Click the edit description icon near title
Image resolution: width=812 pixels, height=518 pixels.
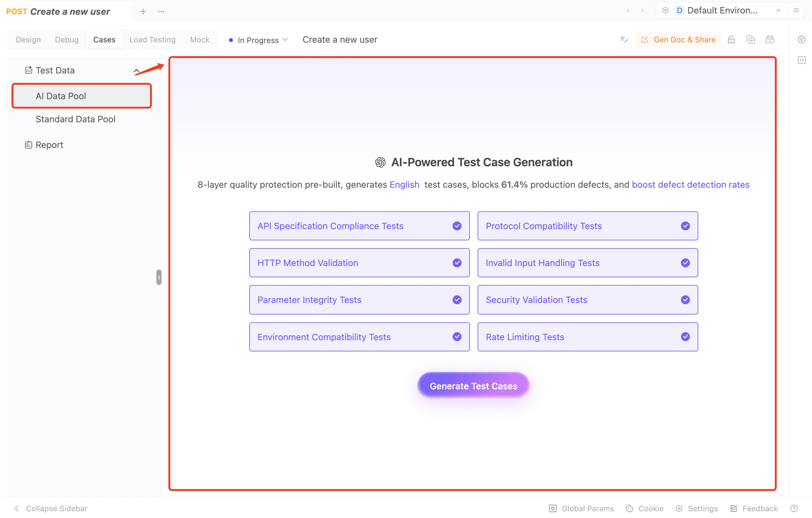coord(624,40)
